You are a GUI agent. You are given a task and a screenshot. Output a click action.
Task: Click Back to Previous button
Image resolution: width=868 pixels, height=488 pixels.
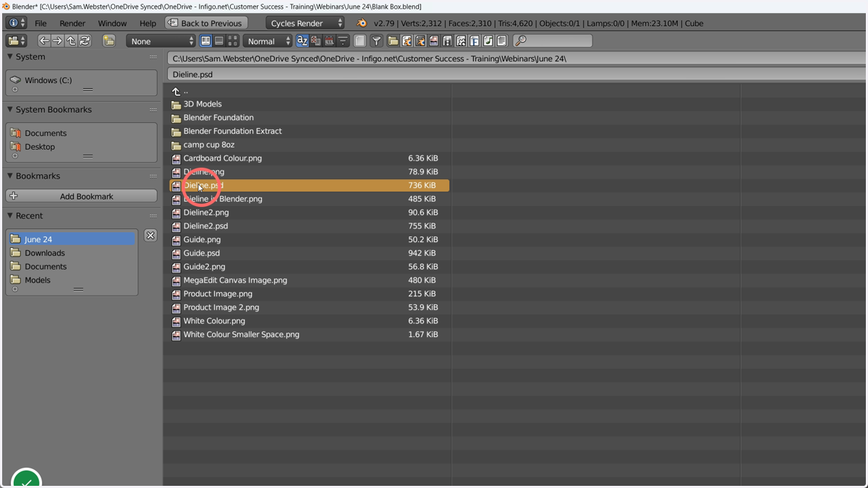point(206,23)
